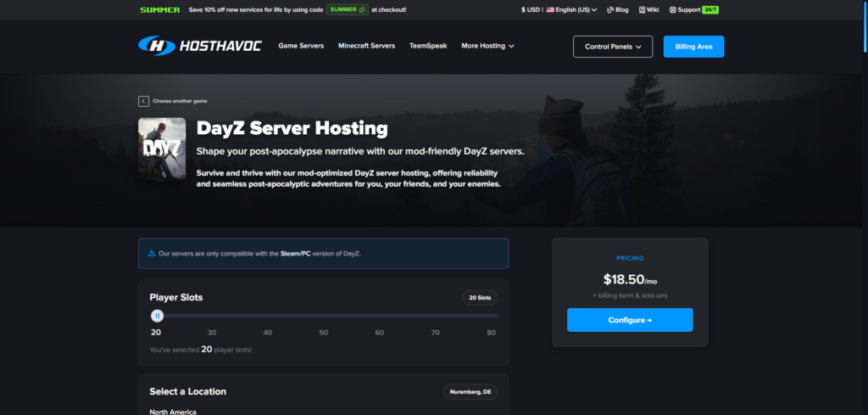Go to Game Servers
The width and height of the screenshot is (868, 415).
point(301,46)
